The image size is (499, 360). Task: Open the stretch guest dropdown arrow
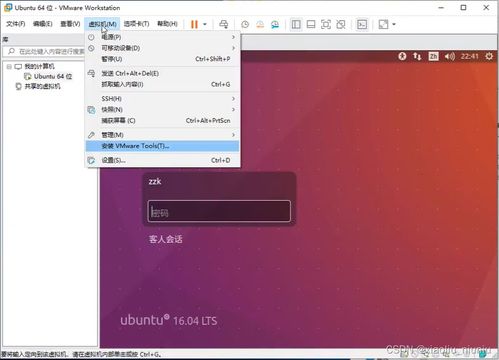click(394, 24)
